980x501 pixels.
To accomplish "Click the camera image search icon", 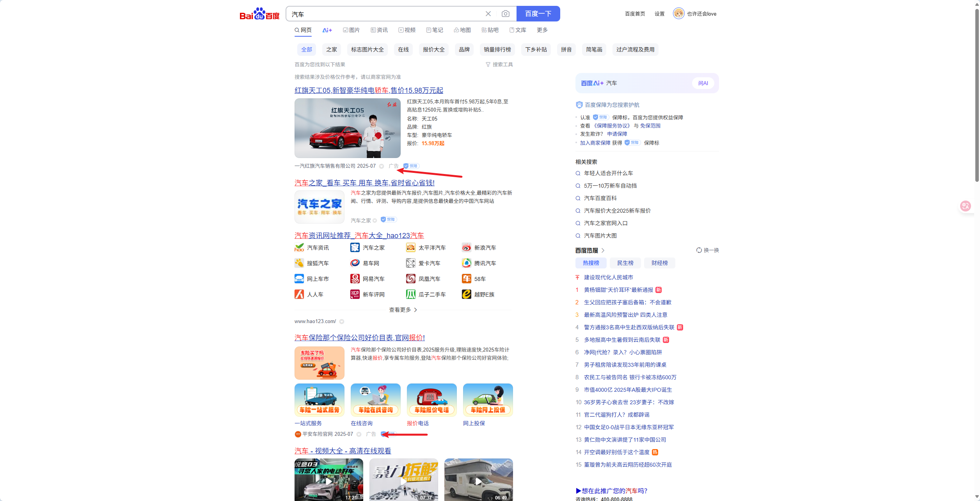I will (x=505, y=14).
